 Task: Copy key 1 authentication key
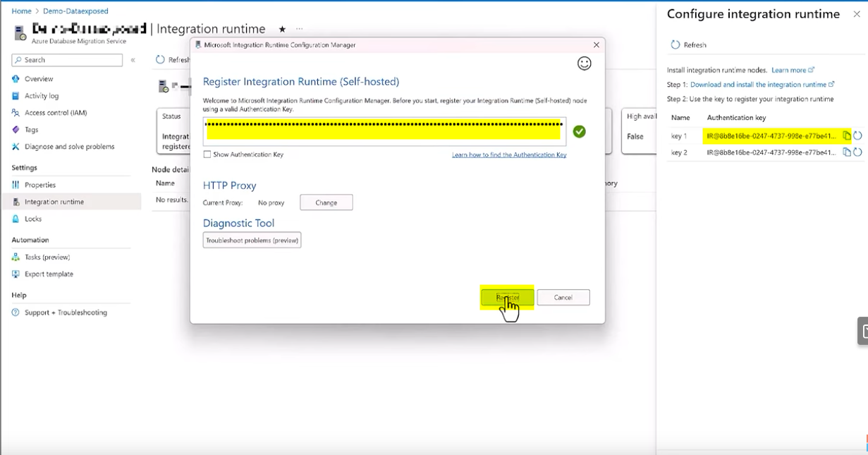coord(847,135)
